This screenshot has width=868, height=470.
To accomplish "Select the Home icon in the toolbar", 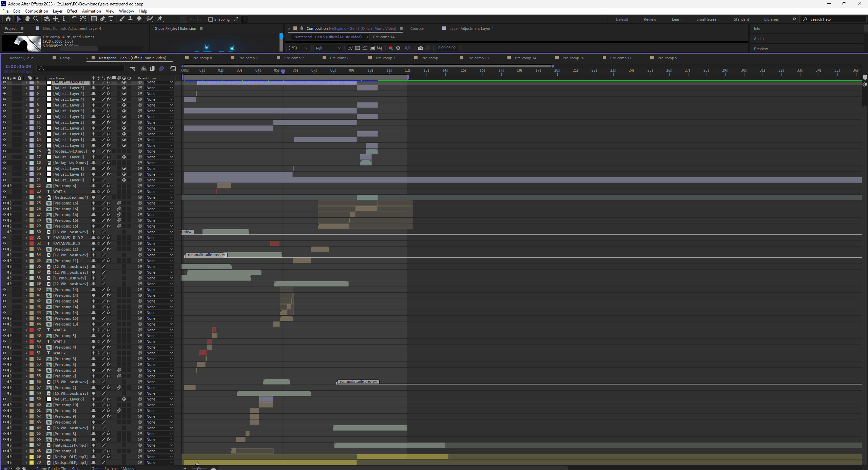I will click(8, 19).
